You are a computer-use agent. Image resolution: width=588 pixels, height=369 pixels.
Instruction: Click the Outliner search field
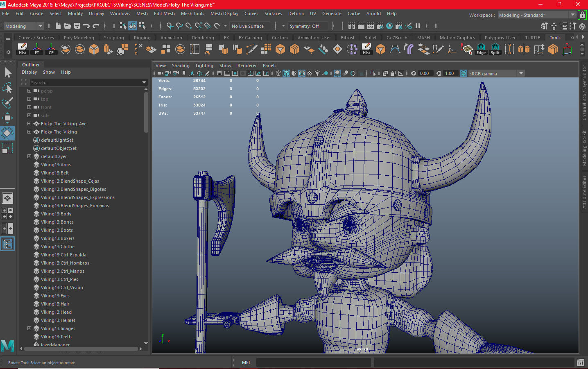tap(85, 82)
